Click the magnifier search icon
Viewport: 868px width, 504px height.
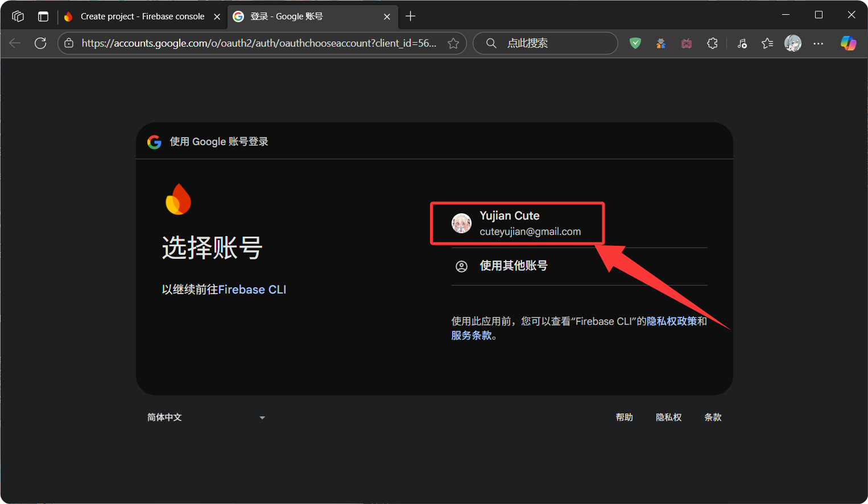point(491,43)
